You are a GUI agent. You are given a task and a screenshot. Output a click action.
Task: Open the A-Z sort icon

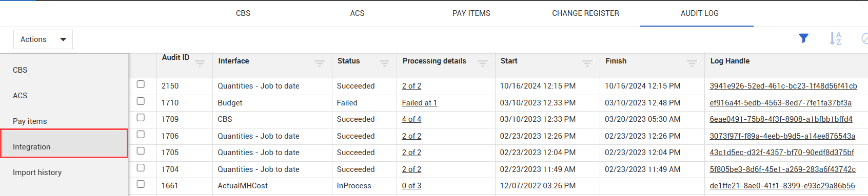coord(835,38)
